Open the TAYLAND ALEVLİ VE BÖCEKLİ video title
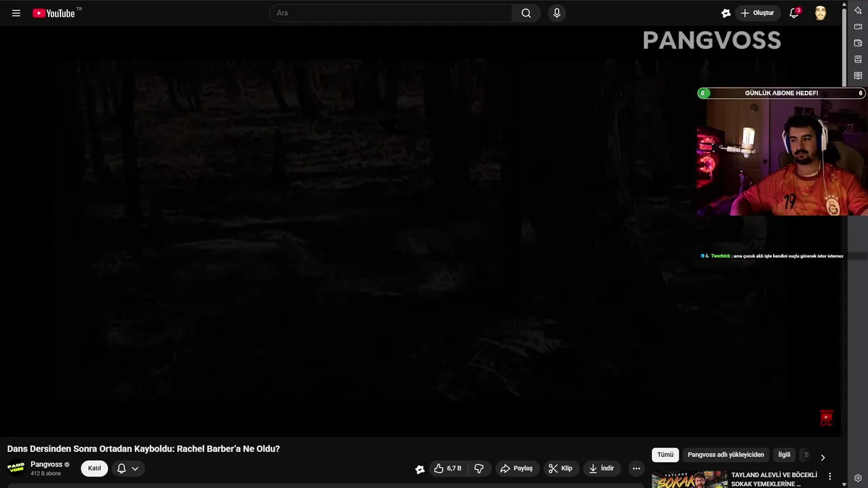Image resolution: width=868 pixels, height=488 pixels. point(774,479)
